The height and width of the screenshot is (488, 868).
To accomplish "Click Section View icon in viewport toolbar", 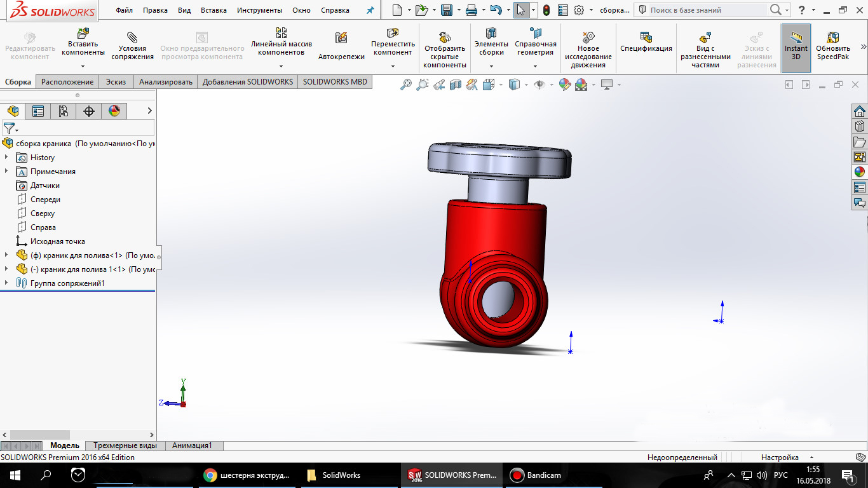I will [x=455, y=84].
